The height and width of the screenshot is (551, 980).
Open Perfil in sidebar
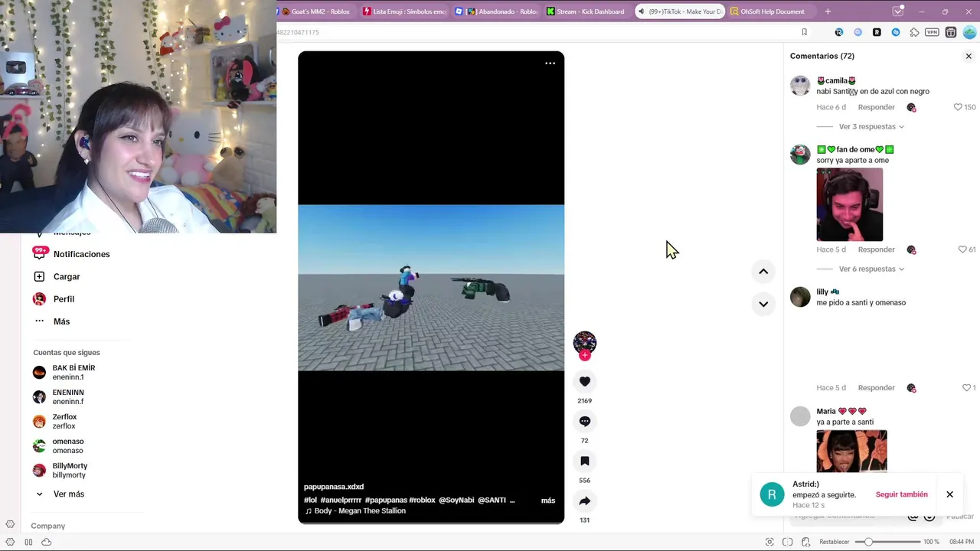[64, 299]
